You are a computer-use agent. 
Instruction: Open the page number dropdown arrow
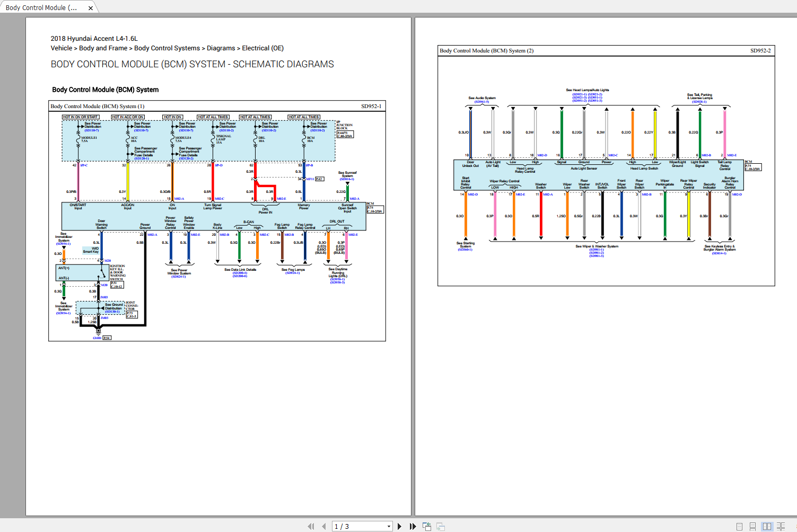tap(389, 526)
